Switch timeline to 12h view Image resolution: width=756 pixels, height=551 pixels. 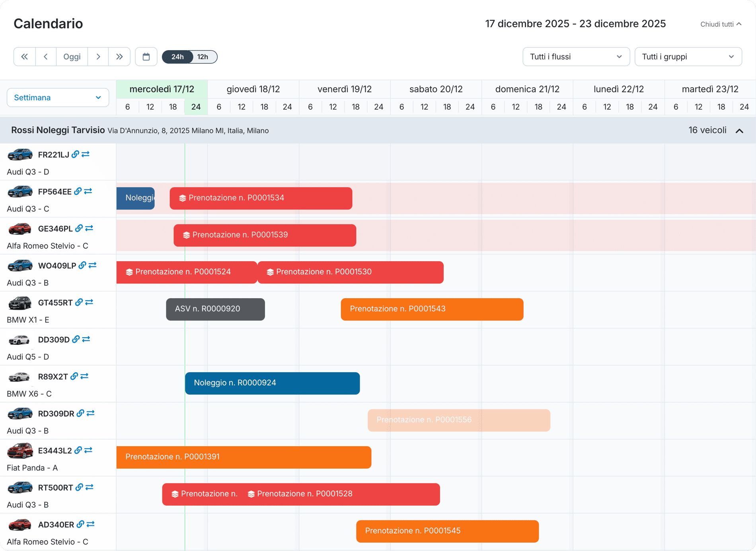pos(203,57)
